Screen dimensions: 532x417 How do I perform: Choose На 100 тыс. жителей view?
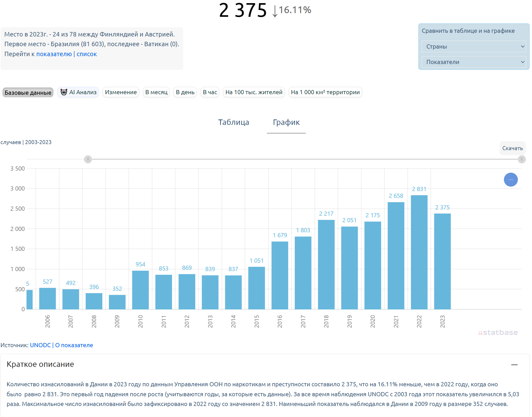(x=254, y=92)
